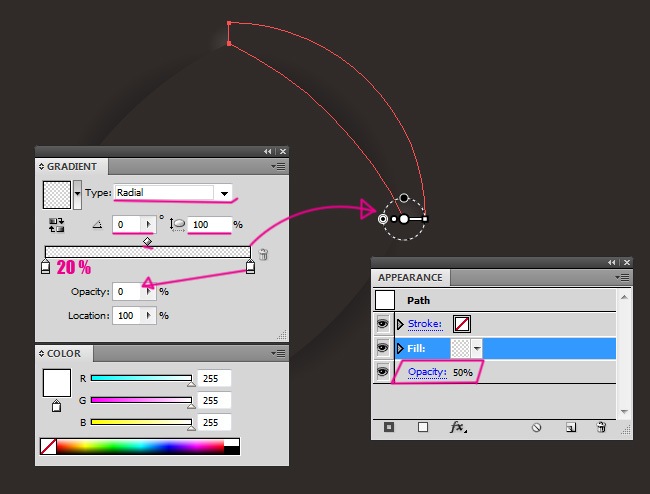Duplicate selected item in Appearance panel
The image size is (650, 494).
570,427
